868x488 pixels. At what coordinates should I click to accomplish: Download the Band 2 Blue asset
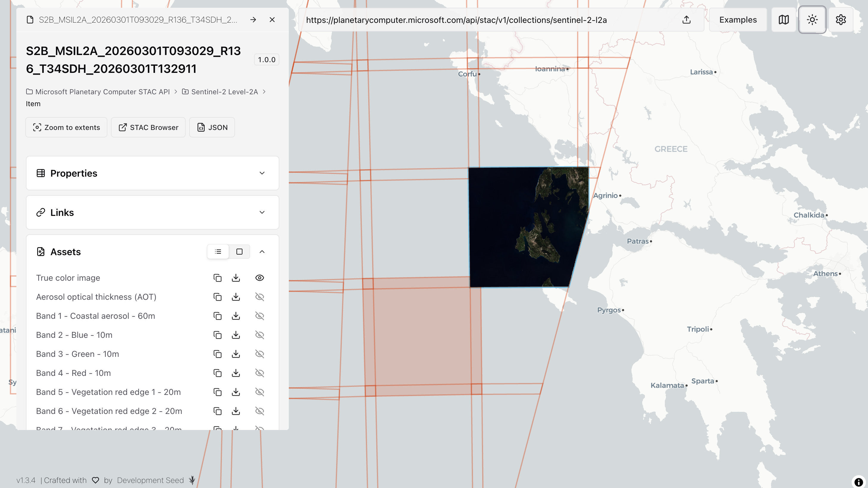[236, 335]
